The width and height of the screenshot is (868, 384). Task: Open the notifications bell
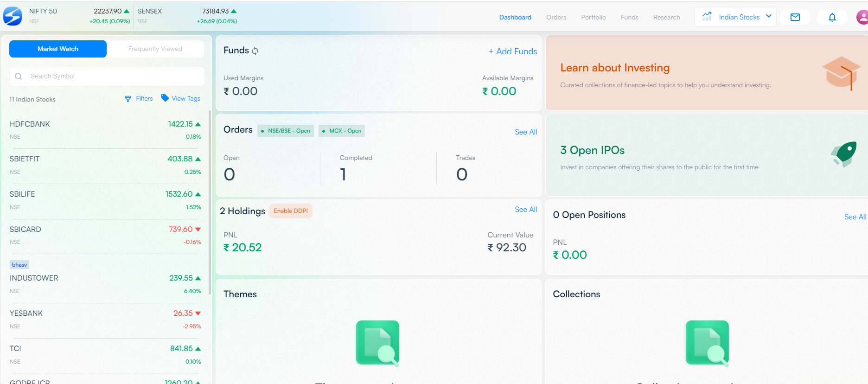coord(832,17)
